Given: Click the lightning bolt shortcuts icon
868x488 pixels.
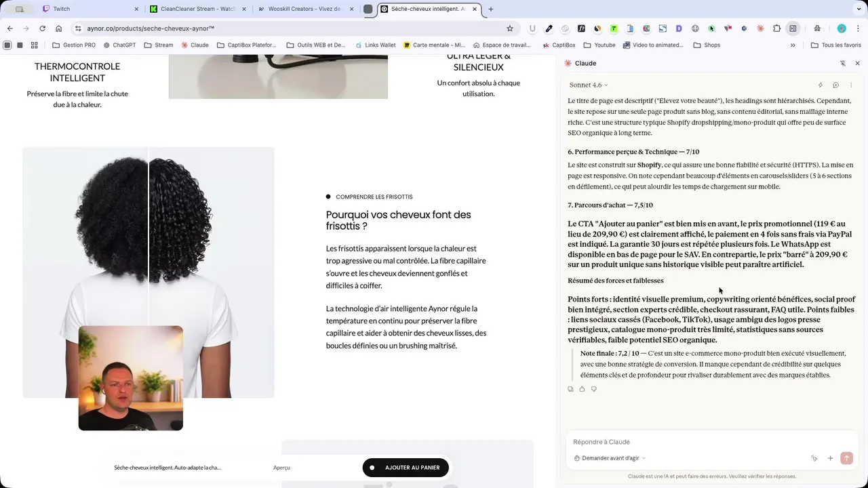Looking at the screenshot, I should tap(821, 85).
